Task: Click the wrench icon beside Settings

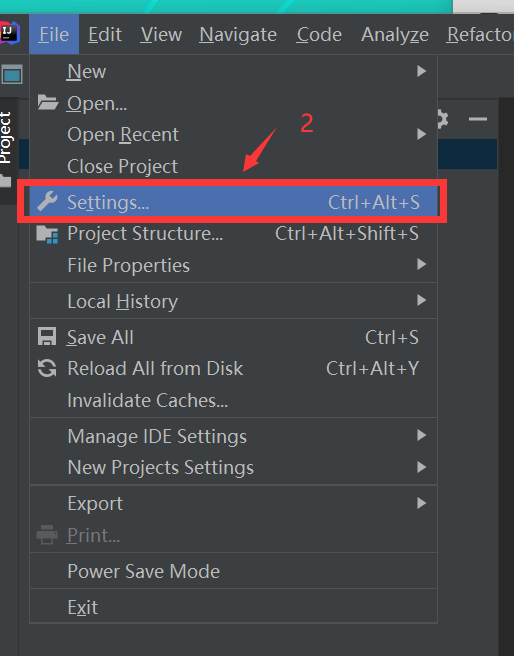Action: click(47, 202)
